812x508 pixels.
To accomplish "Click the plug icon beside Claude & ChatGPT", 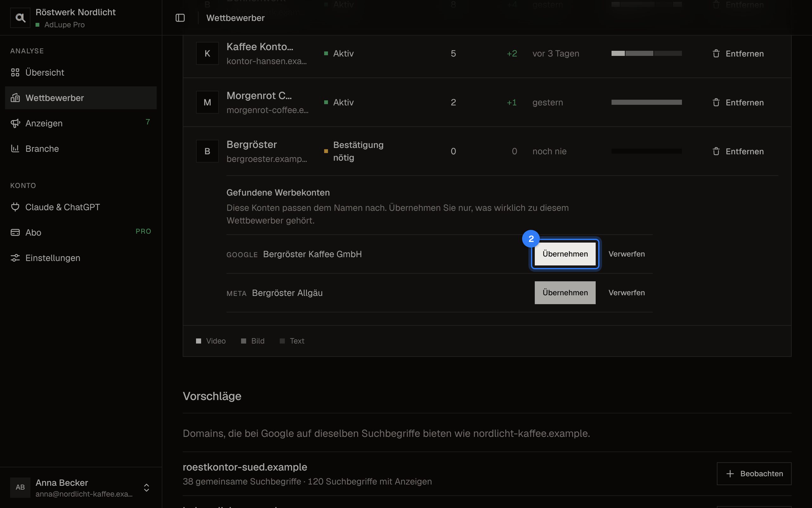I will [x=15, y=207].
